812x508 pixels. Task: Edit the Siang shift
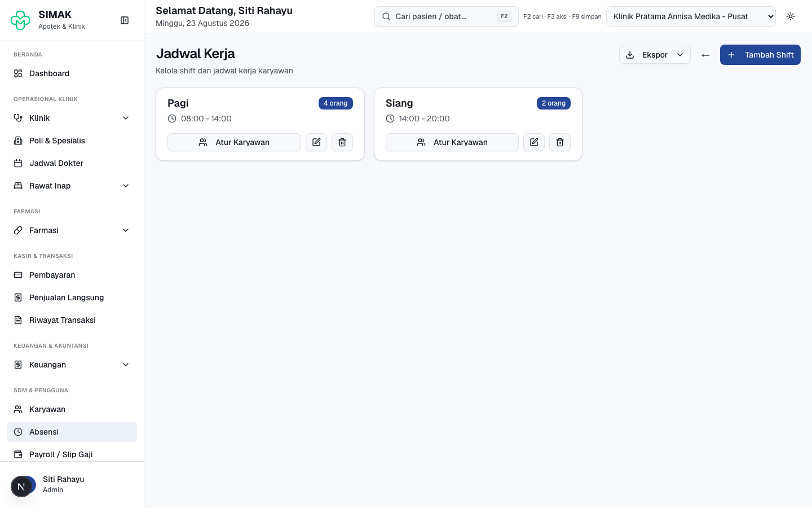(534, 142)
